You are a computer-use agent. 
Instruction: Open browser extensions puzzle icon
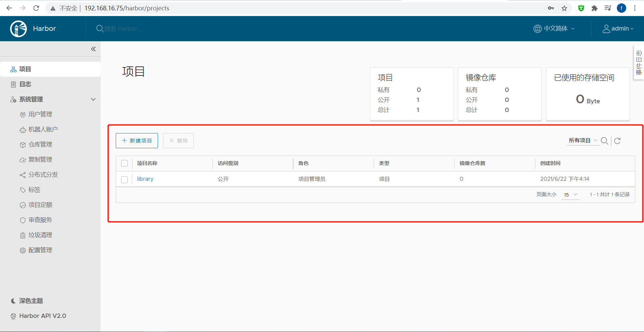[x=594, y=8]
